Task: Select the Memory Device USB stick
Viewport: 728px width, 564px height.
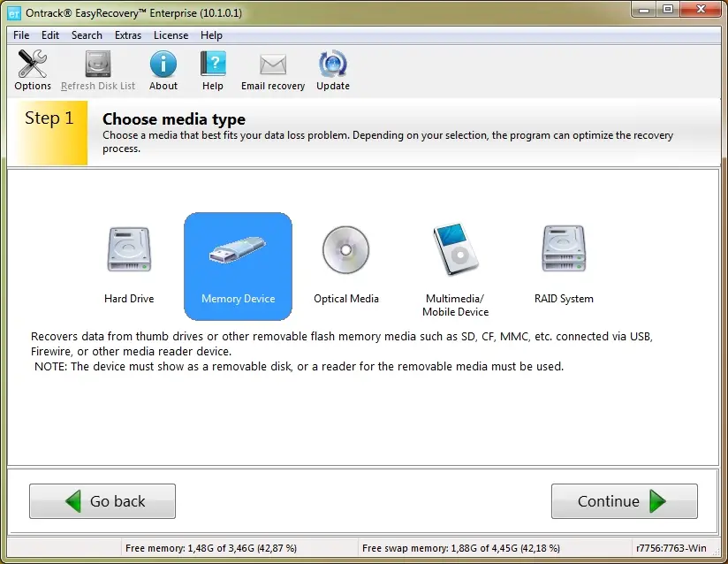Action: point(239,266)
